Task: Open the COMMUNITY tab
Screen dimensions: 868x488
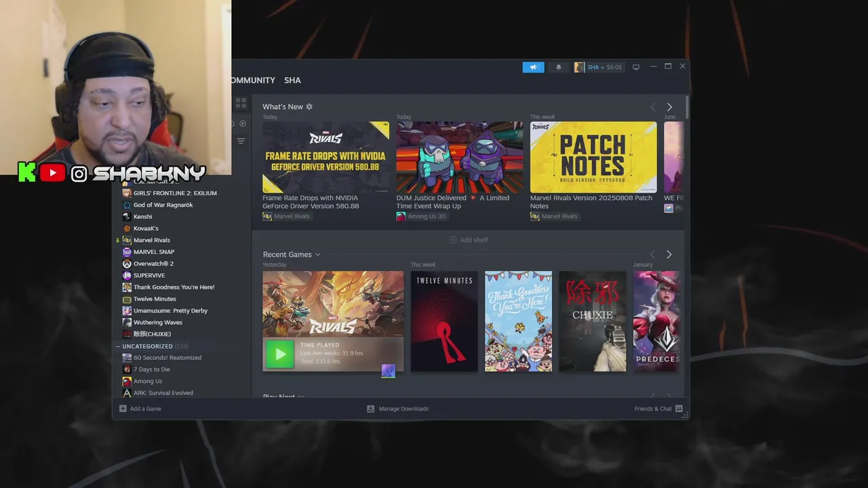Action: (x=253, y=80)
